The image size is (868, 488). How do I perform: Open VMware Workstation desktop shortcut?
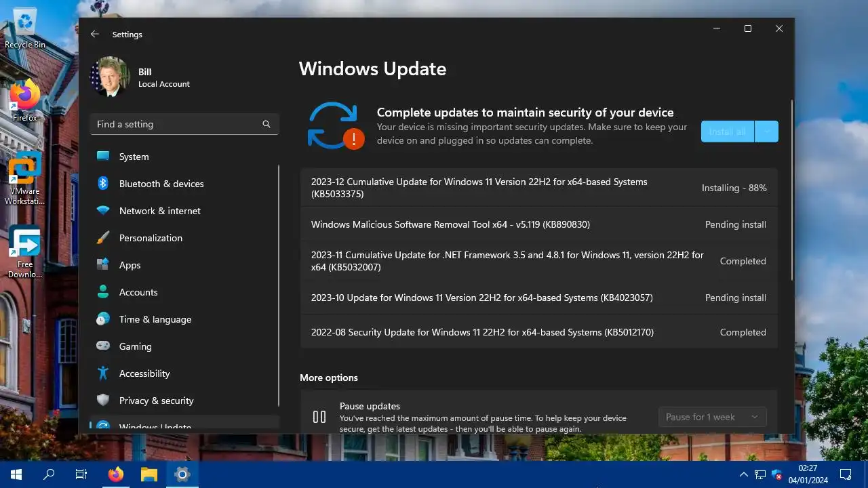[25, 178]
